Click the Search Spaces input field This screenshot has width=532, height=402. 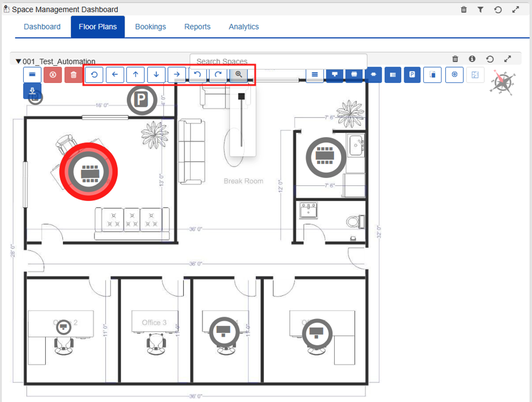coord(278,62)
